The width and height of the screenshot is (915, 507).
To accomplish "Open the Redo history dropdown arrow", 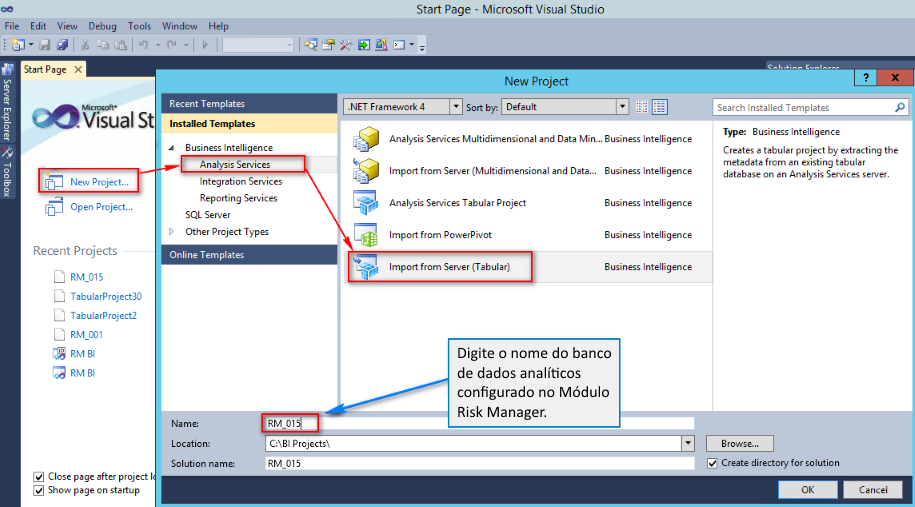I will [x=186, y=45].
